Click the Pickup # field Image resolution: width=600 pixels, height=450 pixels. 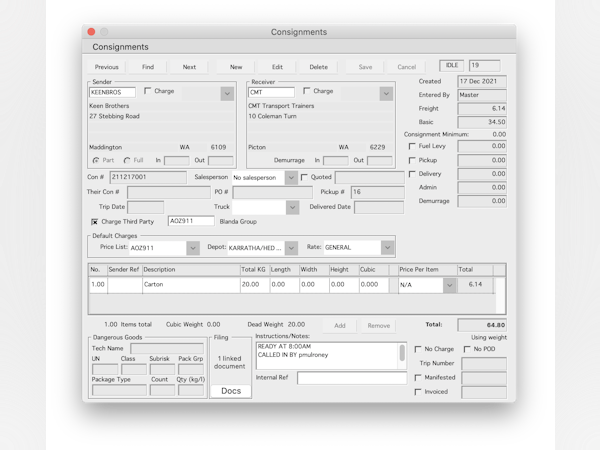point(378,192)
